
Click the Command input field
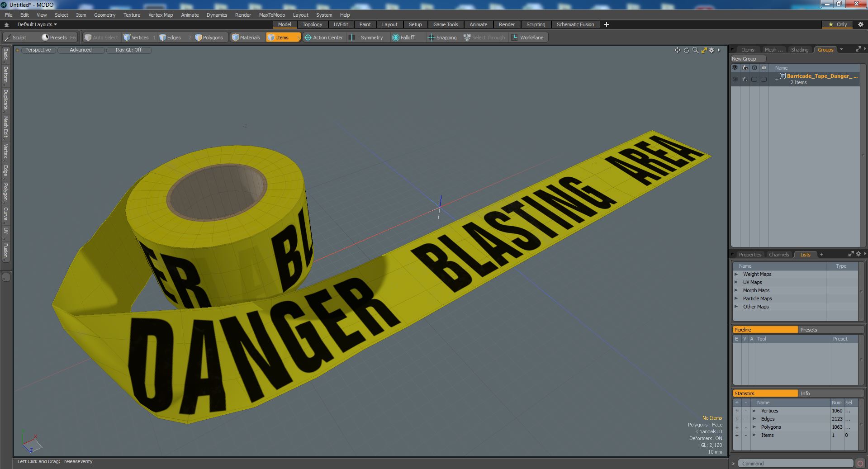(795, 464)
